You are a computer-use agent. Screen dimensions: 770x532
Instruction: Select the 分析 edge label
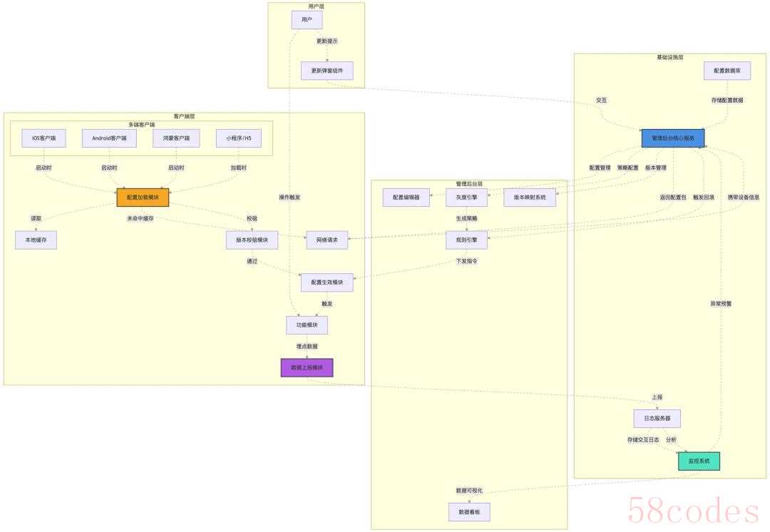tap(672, 440)
